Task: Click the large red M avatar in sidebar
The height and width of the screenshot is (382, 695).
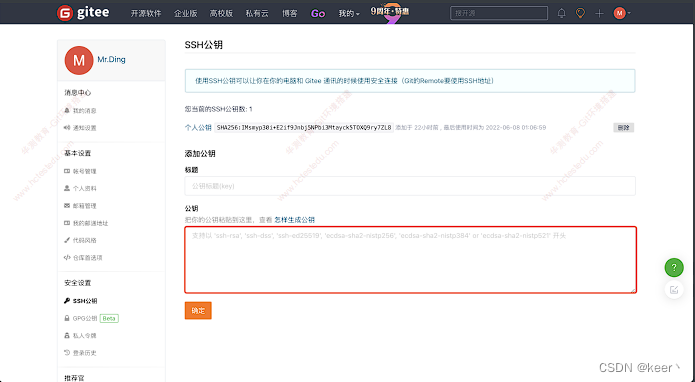Action: [79, 60]
